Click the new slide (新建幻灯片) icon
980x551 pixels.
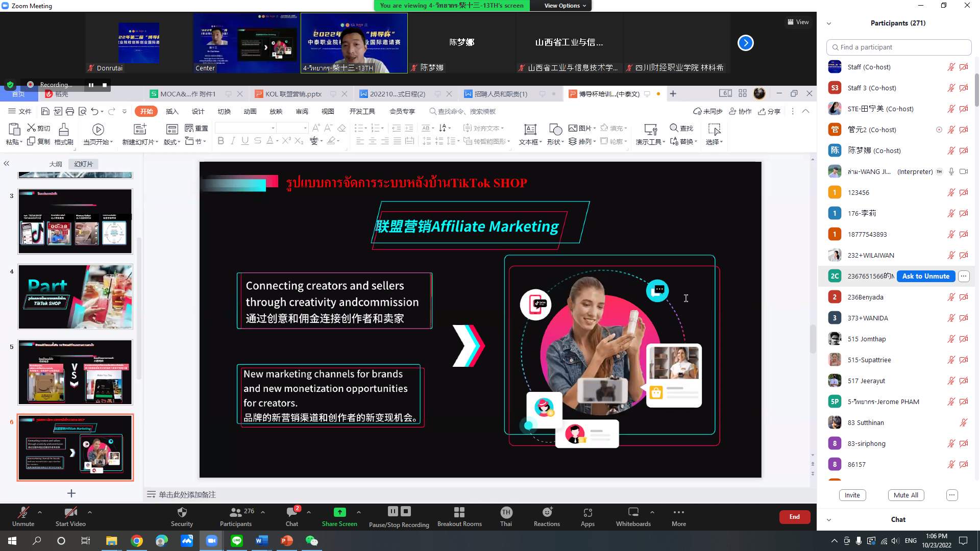[x=140, y=129]
